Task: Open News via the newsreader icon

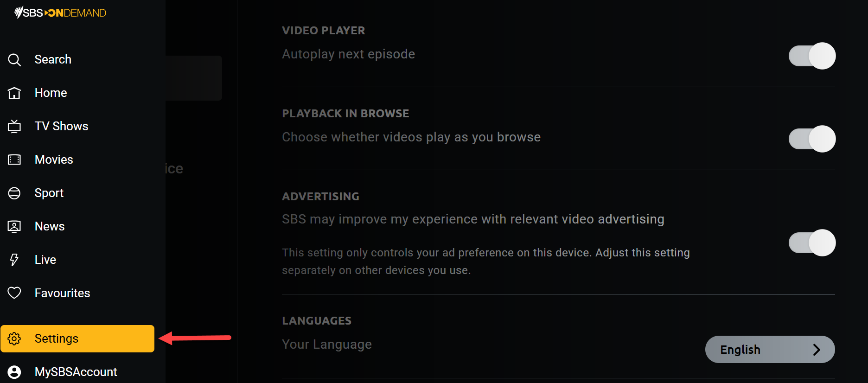Action: (14, 226)
